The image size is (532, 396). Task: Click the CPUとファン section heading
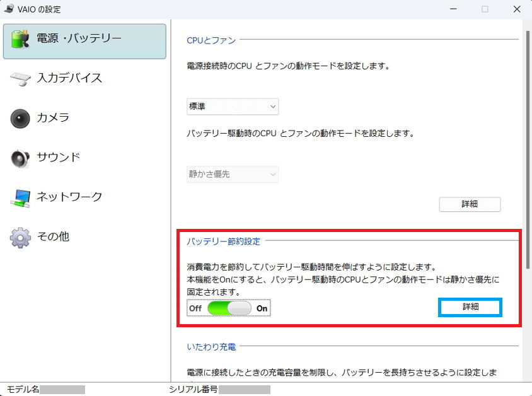[211, 40]
